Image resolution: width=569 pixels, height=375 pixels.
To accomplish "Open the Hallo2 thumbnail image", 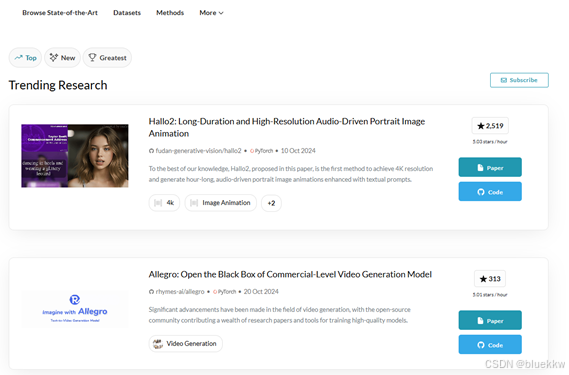I will coord(75,156).
